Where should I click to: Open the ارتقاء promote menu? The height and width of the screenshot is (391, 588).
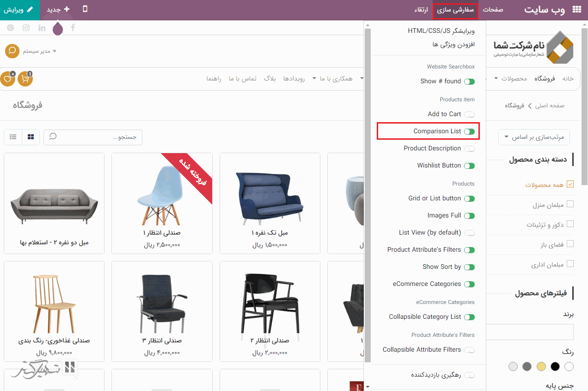click(421, 10)
